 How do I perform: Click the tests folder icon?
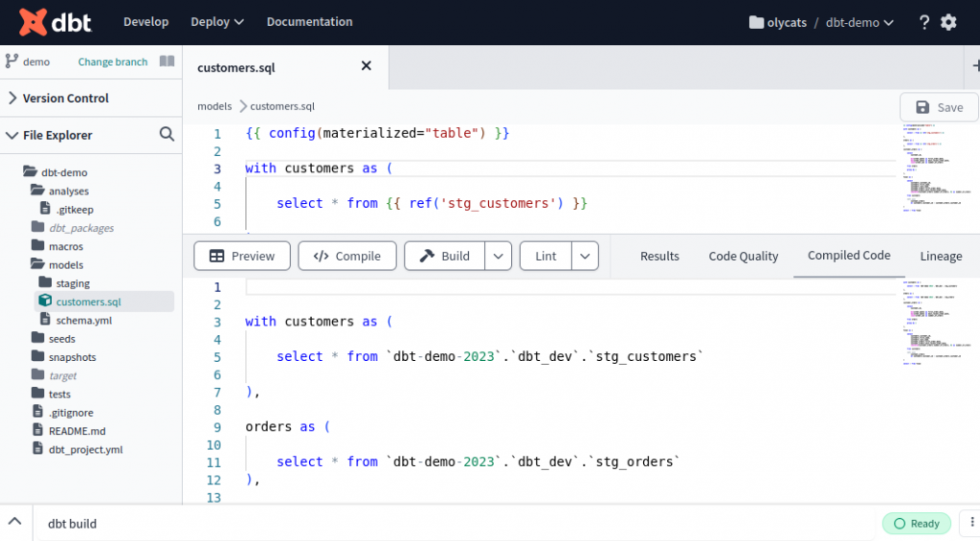(x=37, y=393)
